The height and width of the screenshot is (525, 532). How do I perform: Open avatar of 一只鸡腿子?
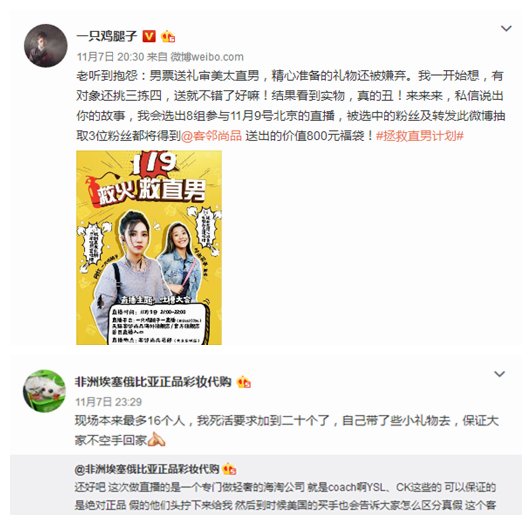coord(45,45)
